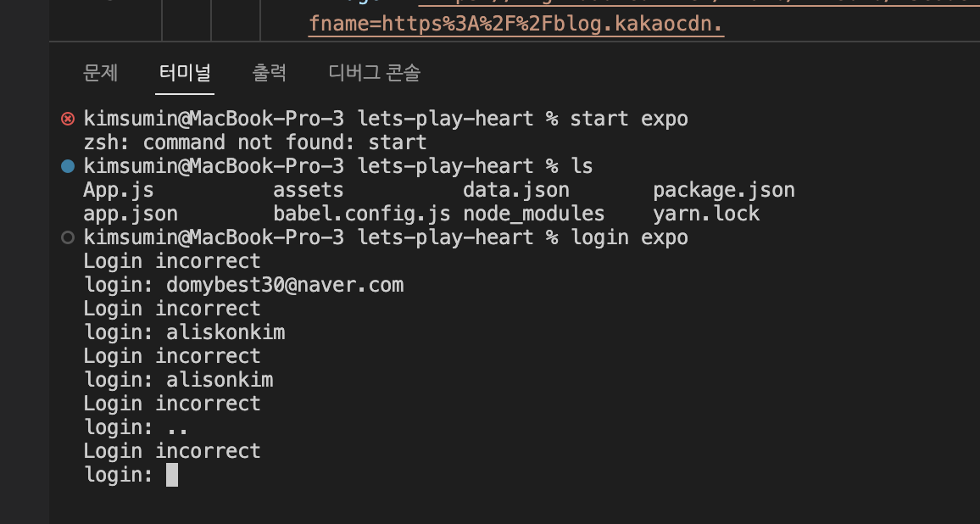This screenshot has width=980, height=524.
Task: Open the 출력 tab
Action: tap(270, 73)
